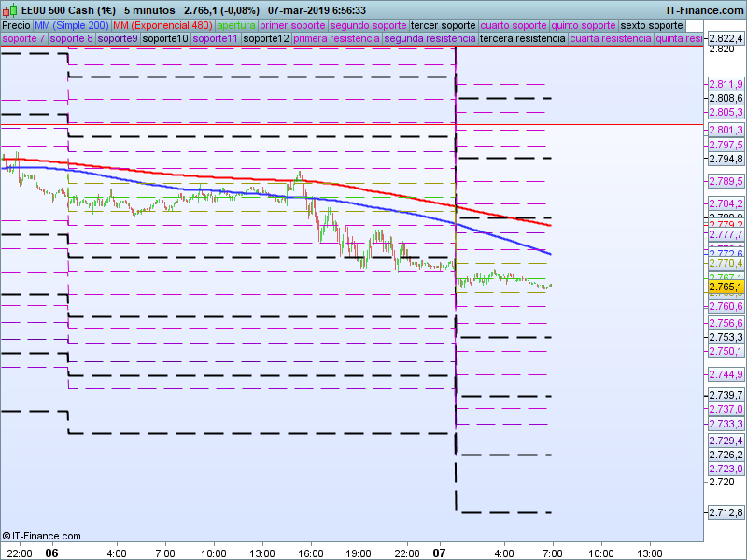Select the primer soporte label
The height and width of the screenshot is (560, 747).
click(x=292, y=25)
